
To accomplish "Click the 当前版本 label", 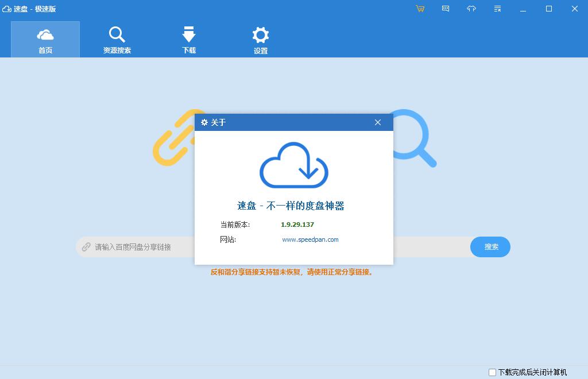I will point(235,225).
